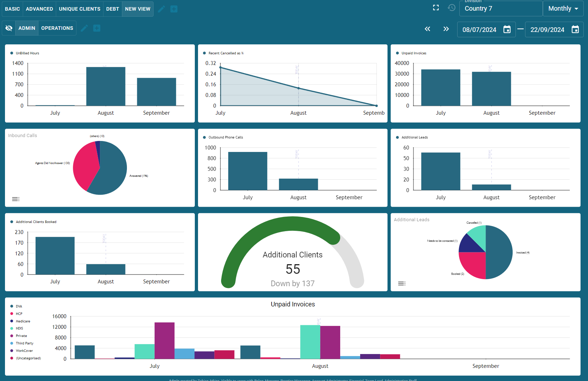Edit the Admin/Operations tabs pencil icon
588x381 pixels.
(x=84, y=28)
